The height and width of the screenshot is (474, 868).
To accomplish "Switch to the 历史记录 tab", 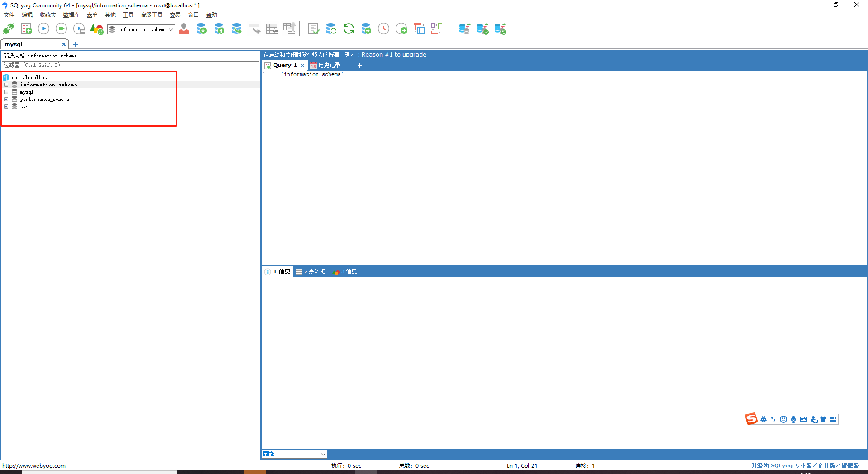I will coord(325,65).
